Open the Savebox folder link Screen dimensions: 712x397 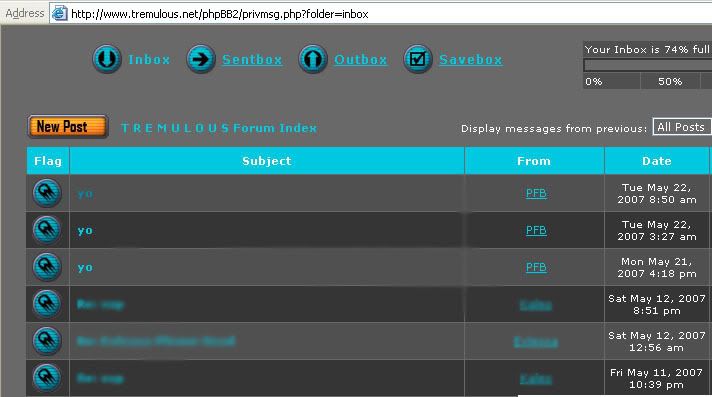[x=471, y=60]
